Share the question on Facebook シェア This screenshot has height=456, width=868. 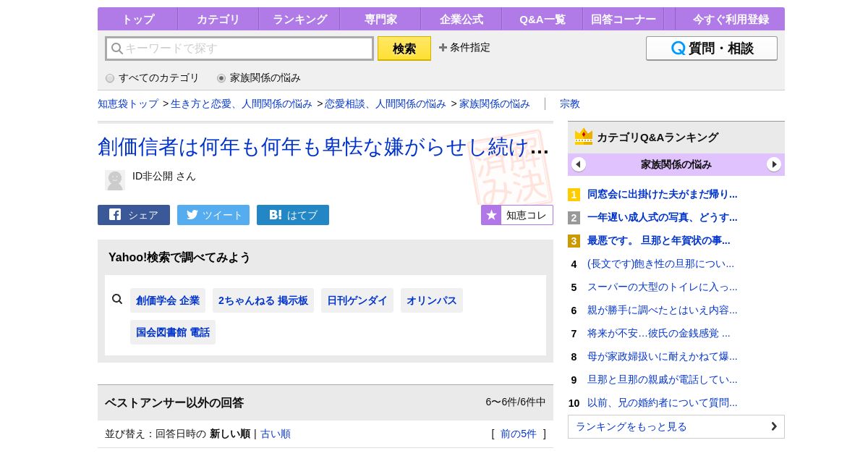pyautogui.click(x=134, y=215)
